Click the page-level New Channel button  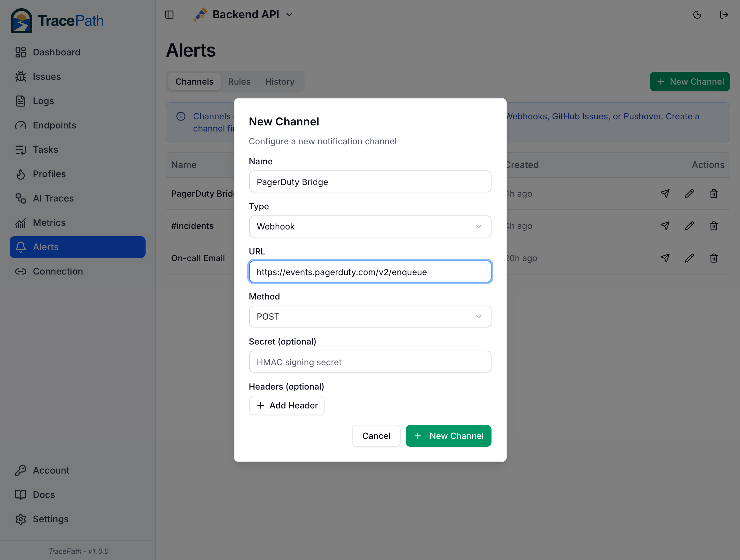click(x=690, y=82)
